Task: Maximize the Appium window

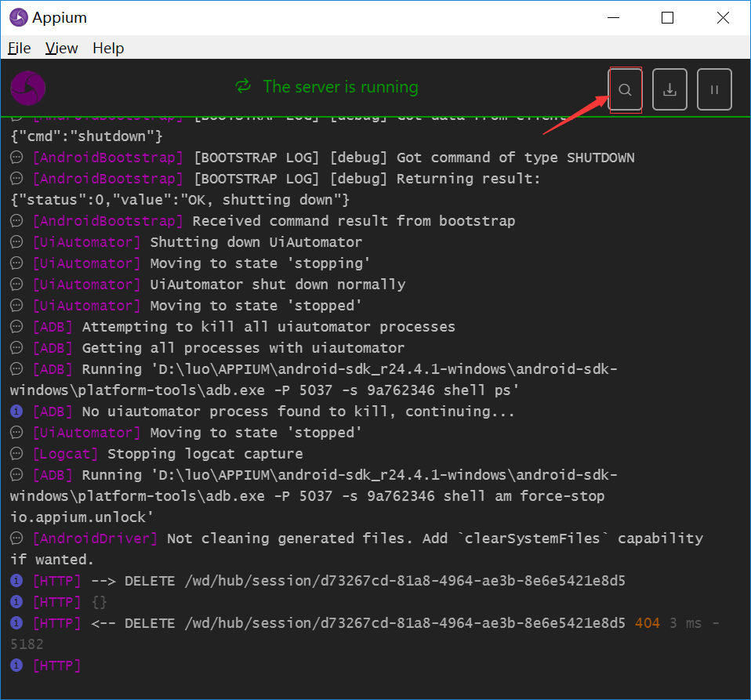Action: 668,18
